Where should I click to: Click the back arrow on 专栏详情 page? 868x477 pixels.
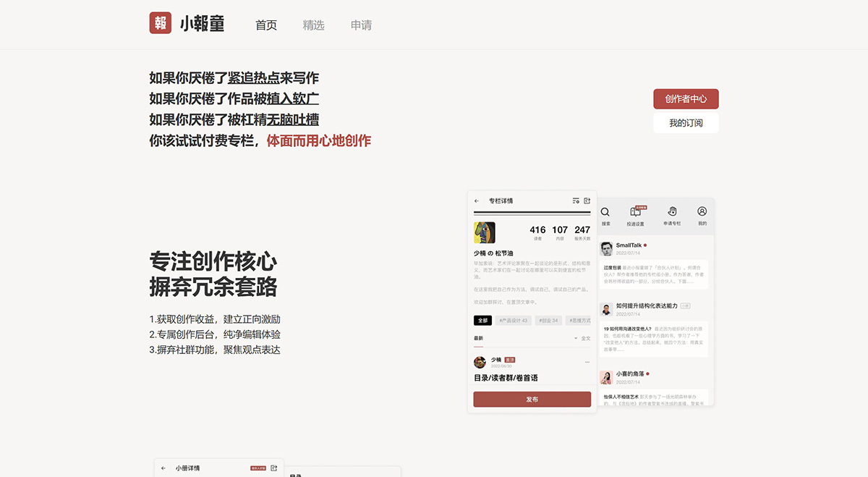click(476, 200)
